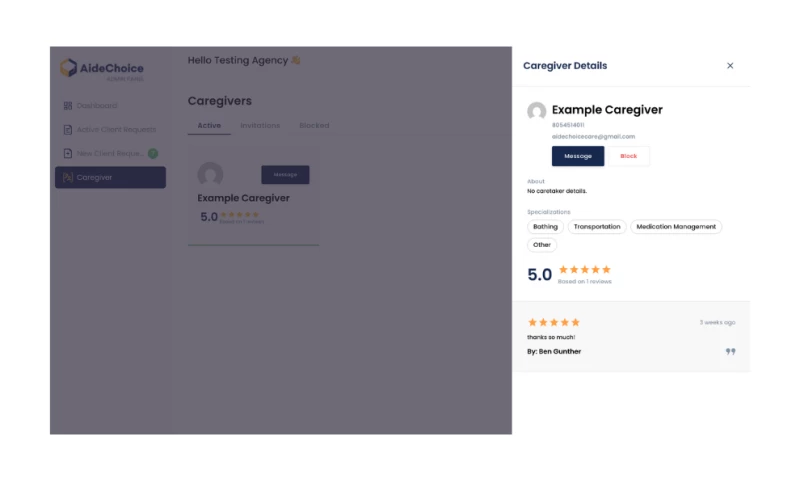Viewport: 800px width, 480px height.
Task: Block the Example Caregiver
Action: 628,156
